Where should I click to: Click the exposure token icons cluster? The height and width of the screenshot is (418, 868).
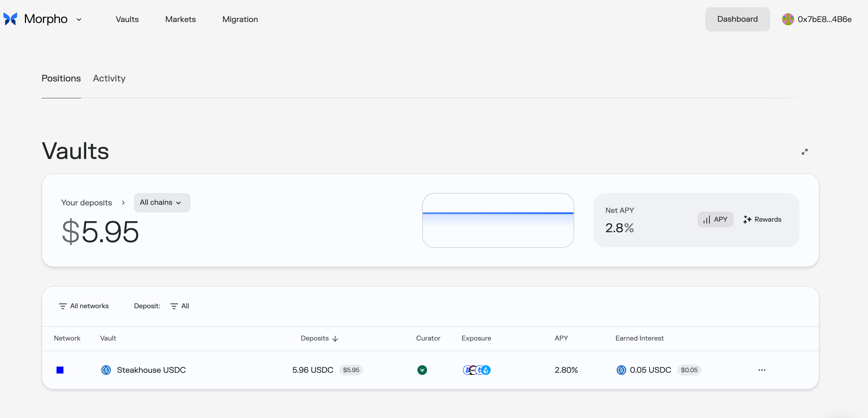476,370
